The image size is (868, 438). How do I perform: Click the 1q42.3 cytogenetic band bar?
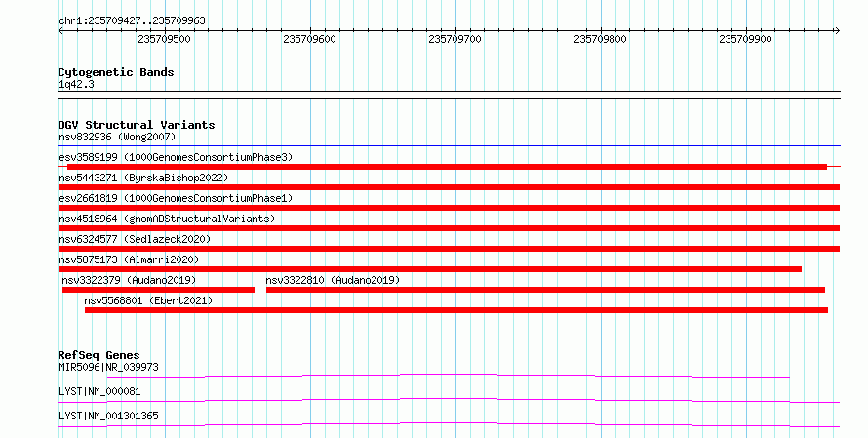coord(449,95)
